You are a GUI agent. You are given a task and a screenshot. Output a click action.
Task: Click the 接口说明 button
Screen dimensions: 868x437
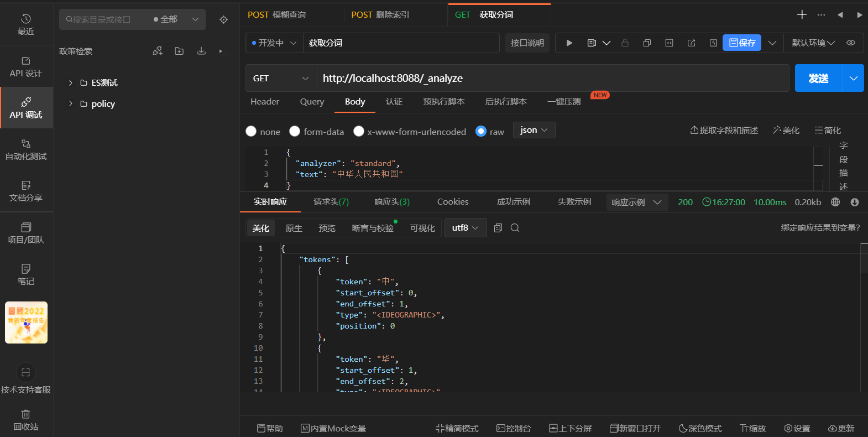(527, 43)
